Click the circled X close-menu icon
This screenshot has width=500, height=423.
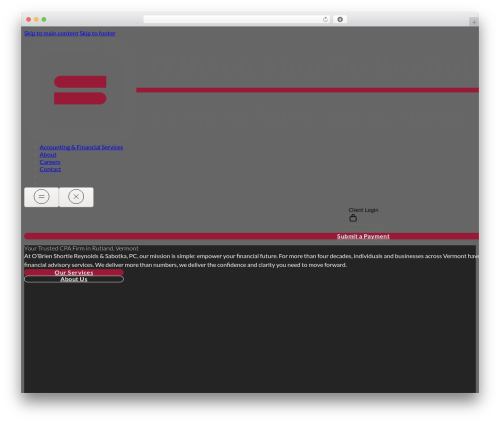(76, 197)
